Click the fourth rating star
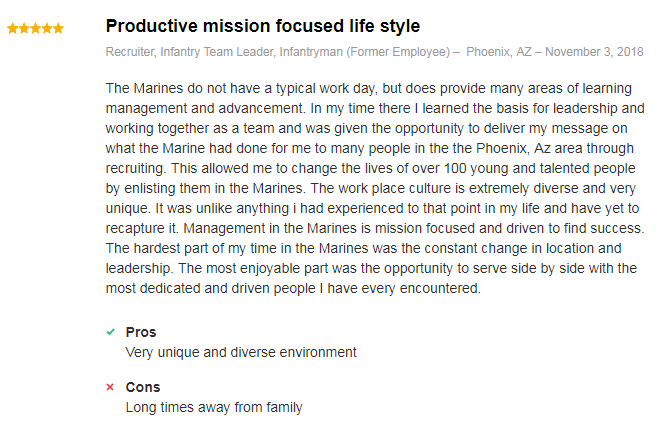Viewport: 659px width, 424px height. tap(47, 28)
